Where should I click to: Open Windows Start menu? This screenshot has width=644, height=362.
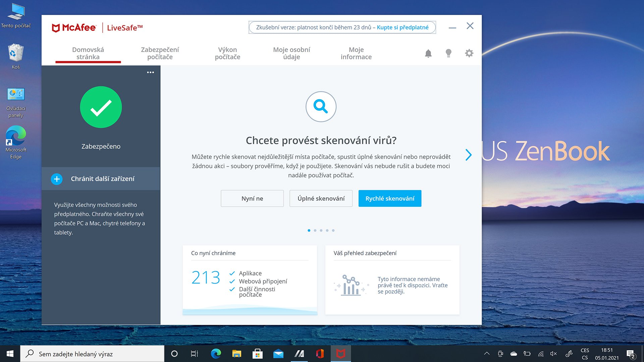[10, 354]
